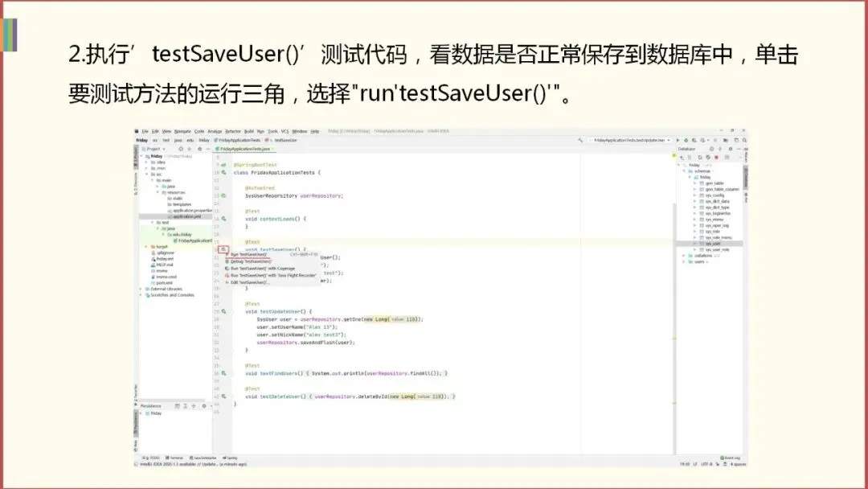Click the 4 spaces indent status entry

coord(738,464)
